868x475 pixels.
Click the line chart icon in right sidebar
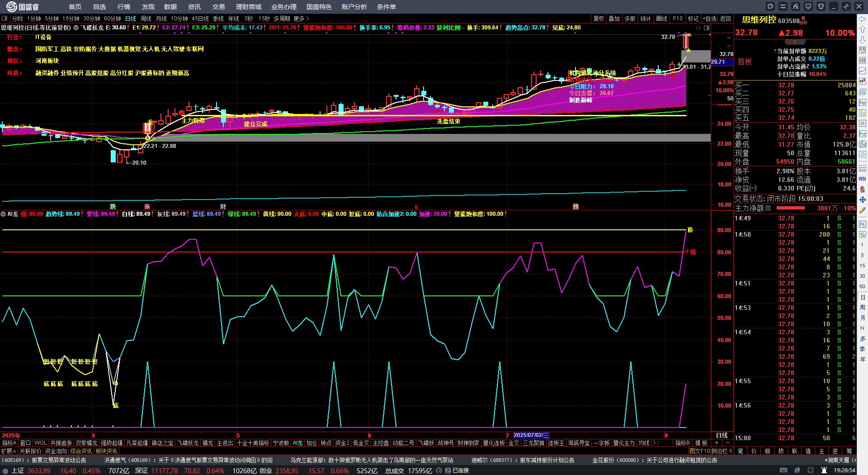(x=863, y=71)
